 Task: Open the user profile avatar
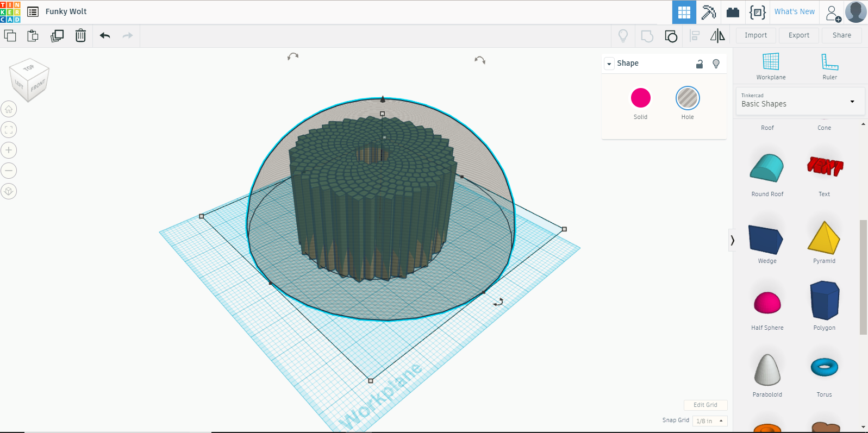pos(855,12)
